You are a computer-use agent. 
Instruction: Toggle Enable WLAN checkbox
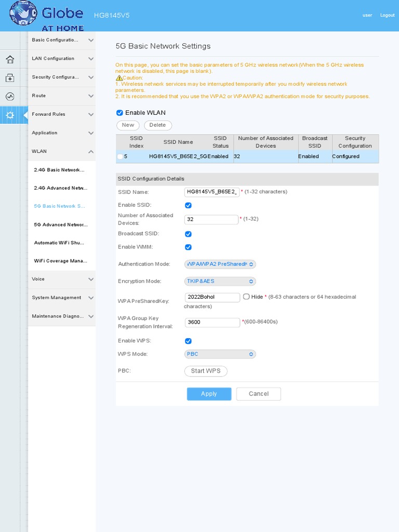(119, 113)
